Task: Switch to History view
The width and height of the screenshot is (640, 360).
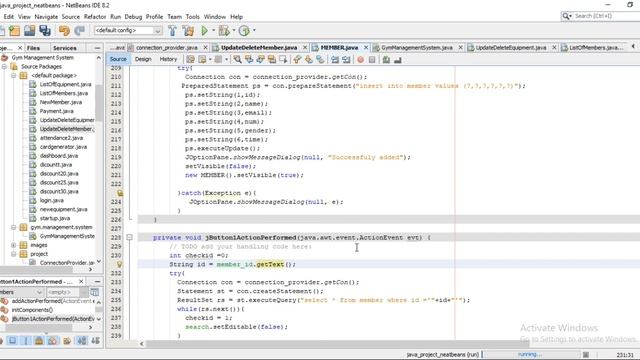Action: click(x=168, y=59)
